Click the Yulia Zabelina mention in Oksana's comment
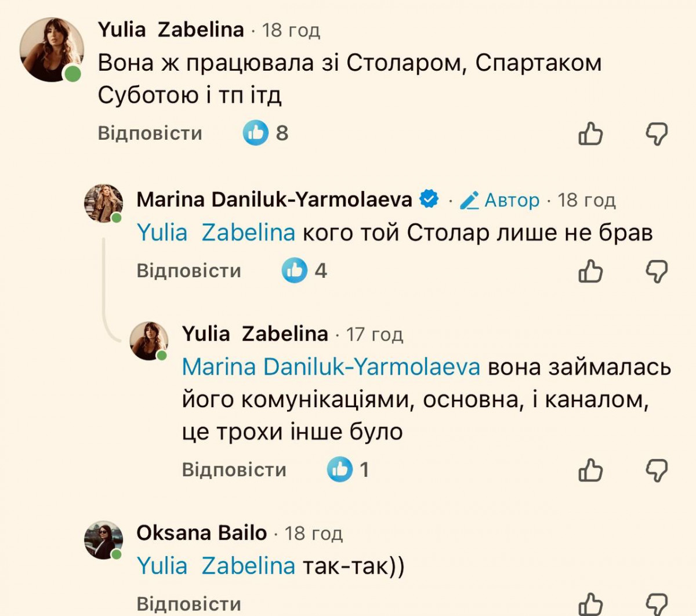 point(216,566)
